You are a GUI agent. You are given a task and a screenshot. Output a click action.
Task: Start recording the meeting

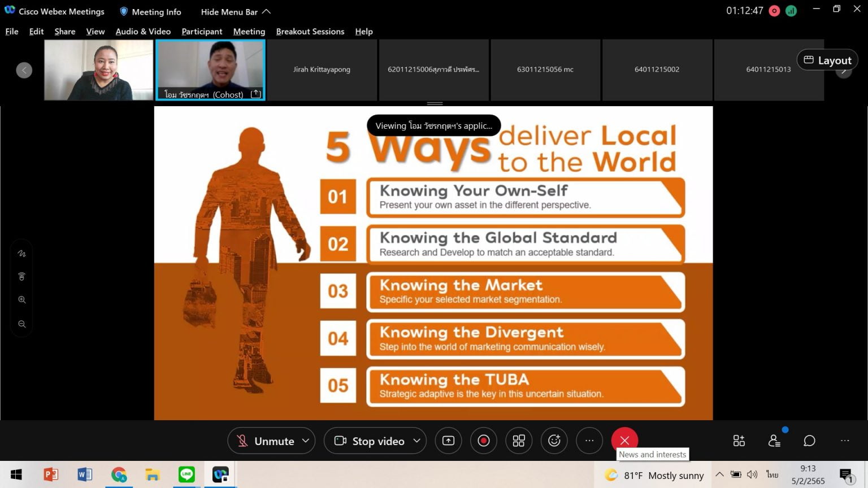point(483,441)
